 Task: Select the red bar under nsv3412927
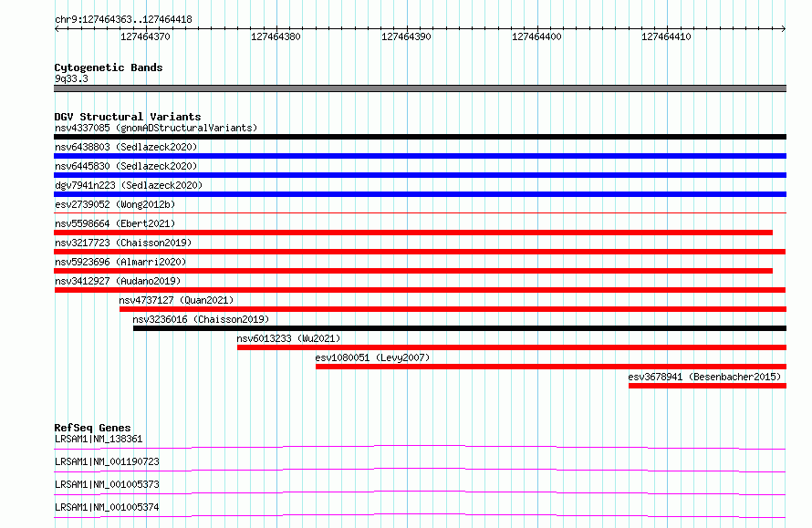(420, 290)
